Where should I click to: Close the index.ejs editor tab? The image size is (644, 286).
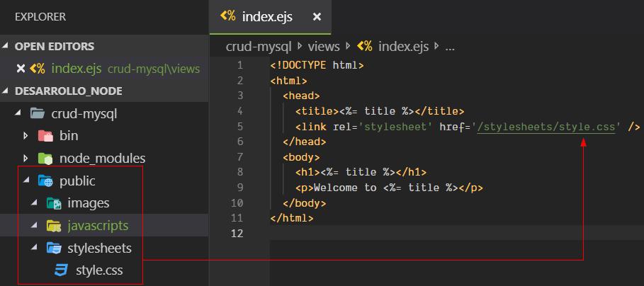(x=317, y=16)
